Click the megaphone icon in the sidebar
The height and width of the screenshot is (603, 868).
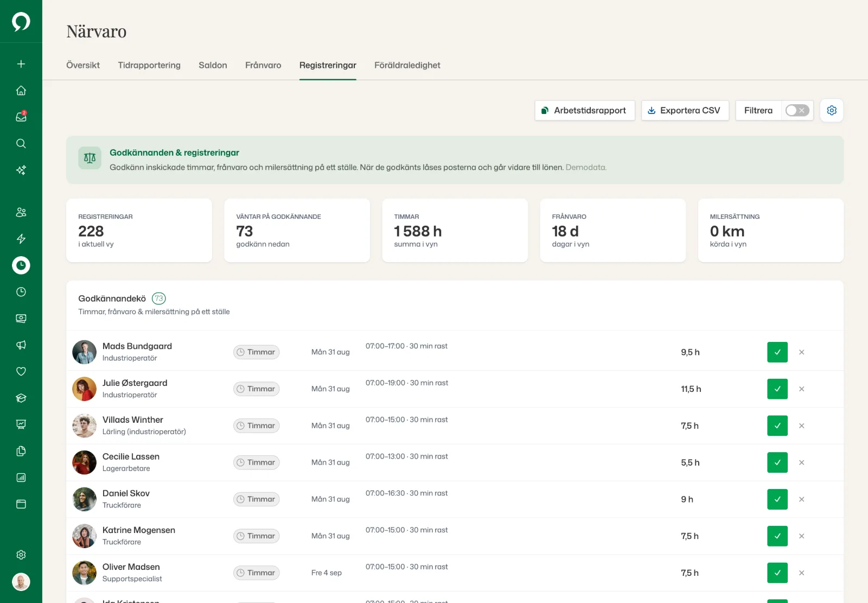[x=21, y=345]
